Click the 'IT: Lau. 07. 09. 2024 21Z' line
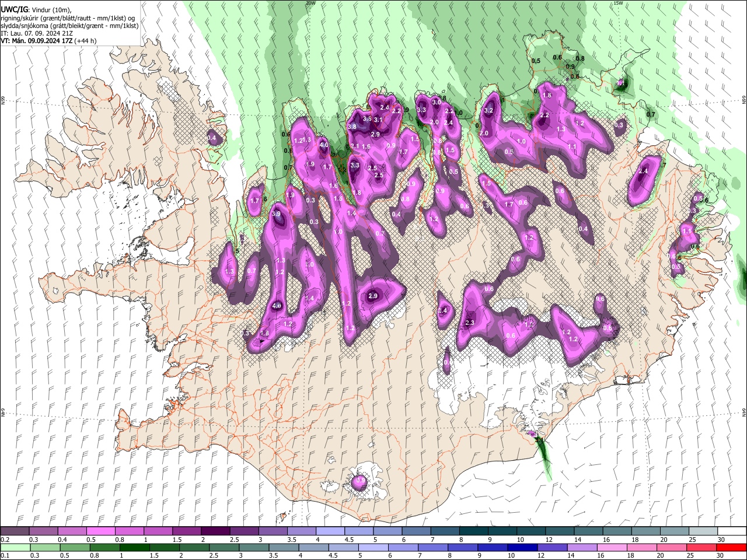Screen dimensions: 747x560 36,33
